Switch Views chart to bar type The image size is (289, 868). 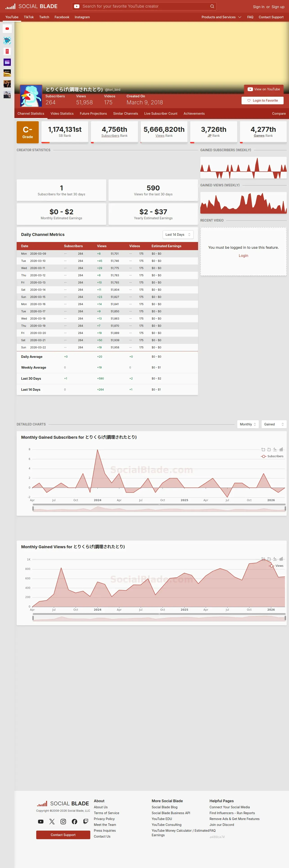281,559
